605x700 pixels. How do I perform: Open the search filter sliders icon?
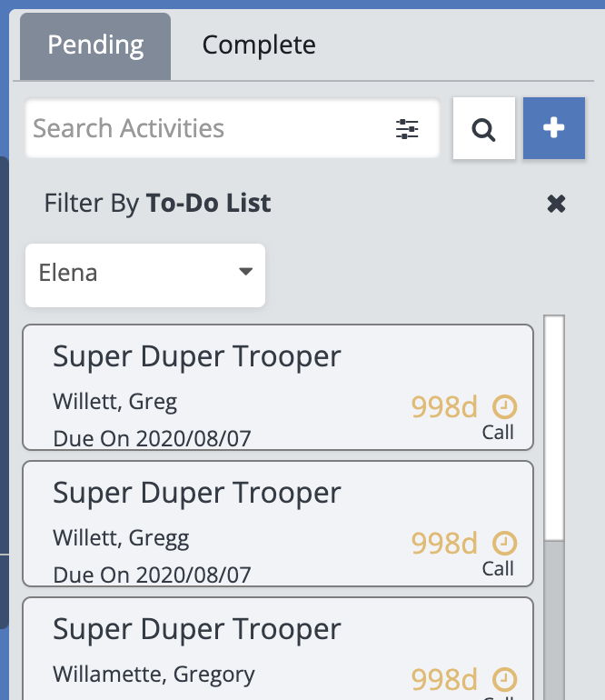[407, 129]
